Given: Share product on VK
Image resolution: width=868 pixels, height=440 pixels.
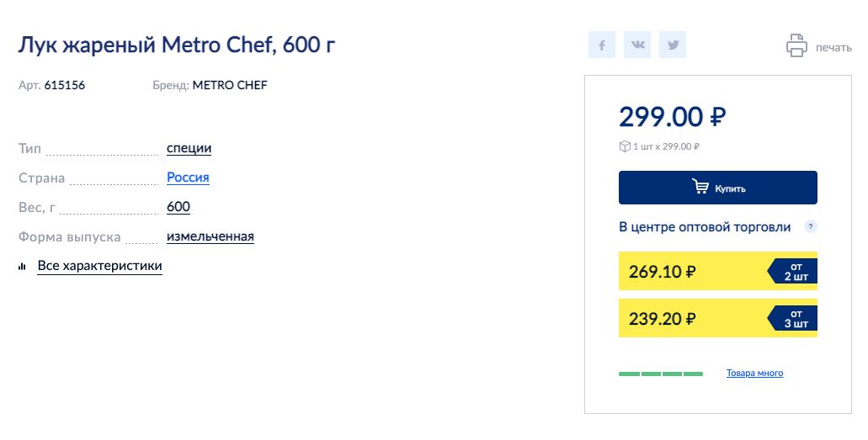Looking at the screenshot, I should tap(637, 45).
